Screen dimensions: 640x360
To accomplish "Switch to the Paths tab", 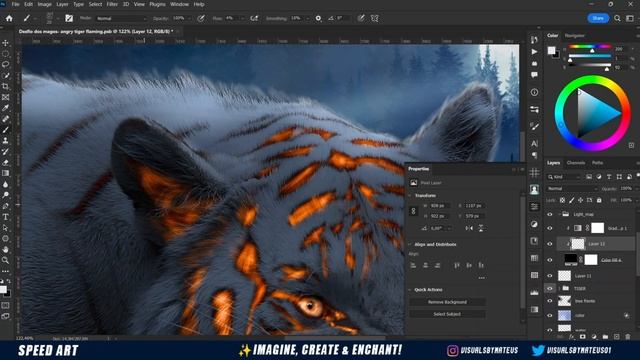I will 597,163.
